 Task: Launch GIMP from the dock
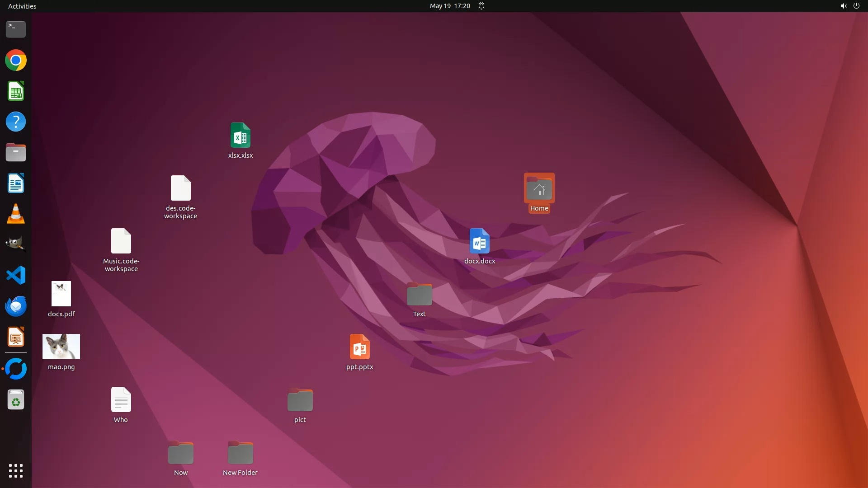(x=16, y=244)
